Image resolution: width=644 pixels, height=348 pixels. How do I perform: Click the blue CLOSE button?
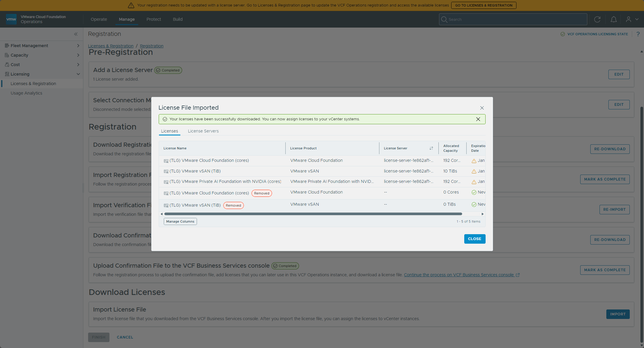[x=475, y=239]
